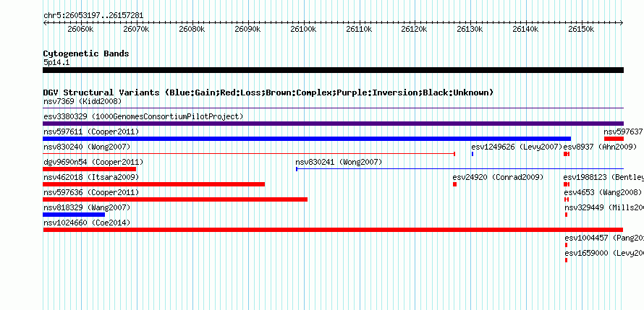Click the ruler's left arrowhead
The image size is (644, 310).
click(45, 23)
